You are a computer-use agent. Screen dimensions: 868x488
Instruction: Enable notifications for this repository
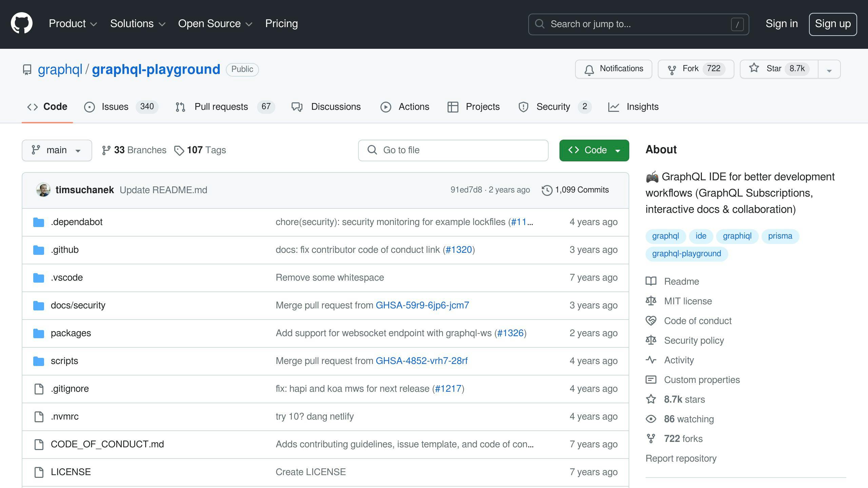pyautogui.click(x=613, y=69)
